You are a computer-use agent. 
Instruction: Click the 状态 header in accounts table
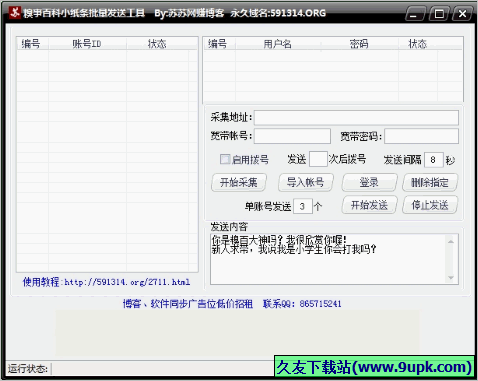coord(418,44)
